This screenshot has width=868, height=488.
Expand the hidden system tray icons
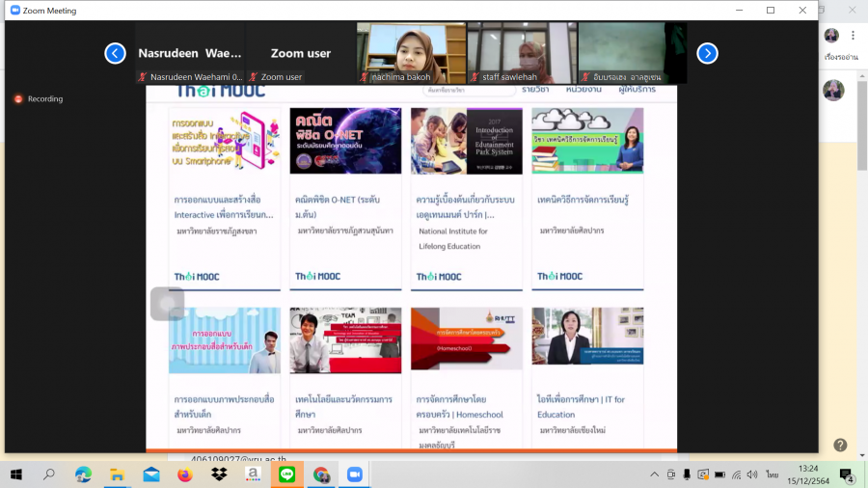[654, 474]
